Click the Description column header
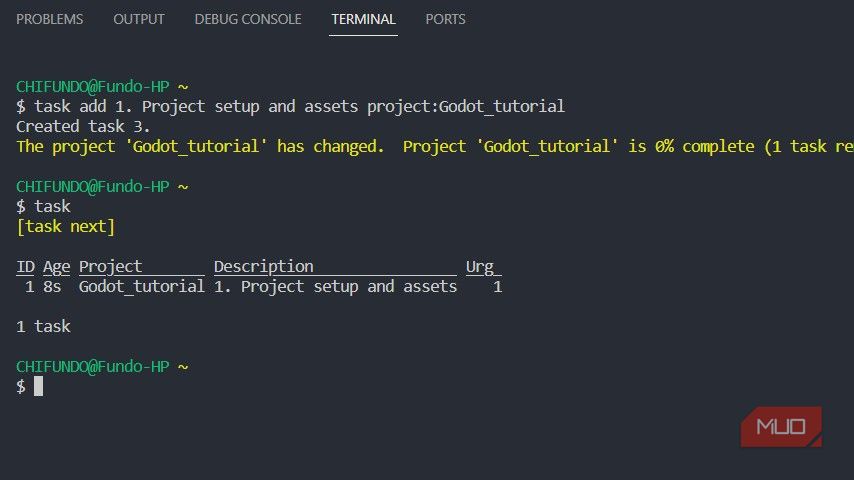This screenshot has height=480, width=854. pos(263,266)
